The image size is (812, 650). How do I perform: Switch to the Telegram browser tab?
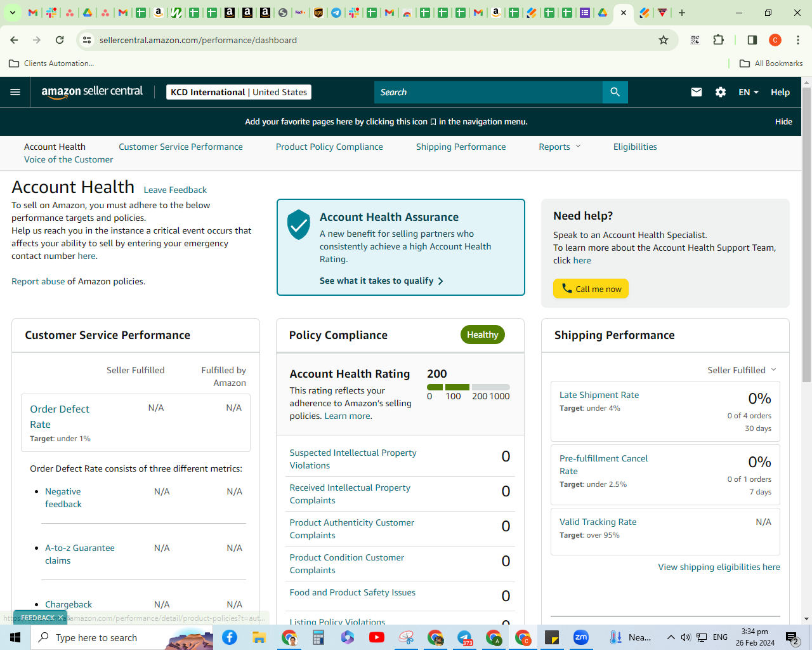(x=336, y=13)
